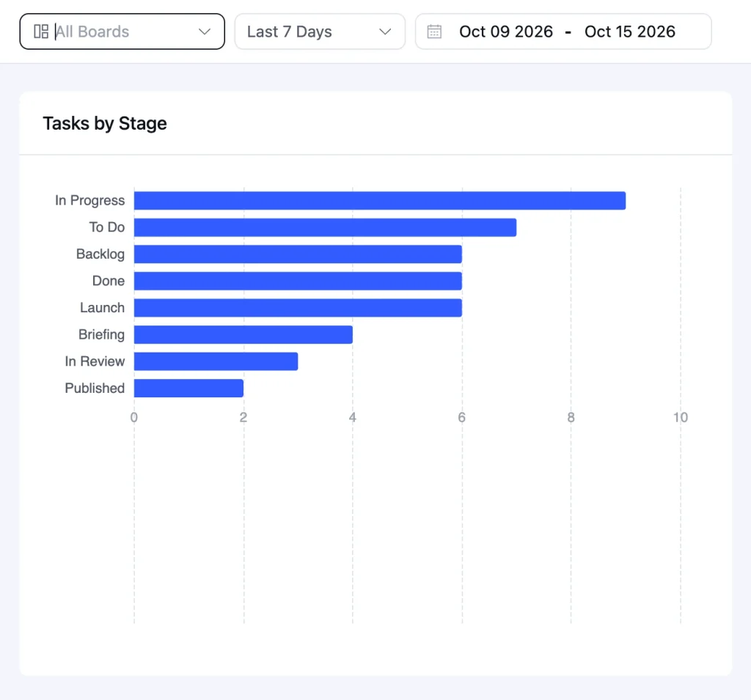751x700 pixels.
Task: Click the Last 7 Days chevron arrow
Action: (385, 32)
